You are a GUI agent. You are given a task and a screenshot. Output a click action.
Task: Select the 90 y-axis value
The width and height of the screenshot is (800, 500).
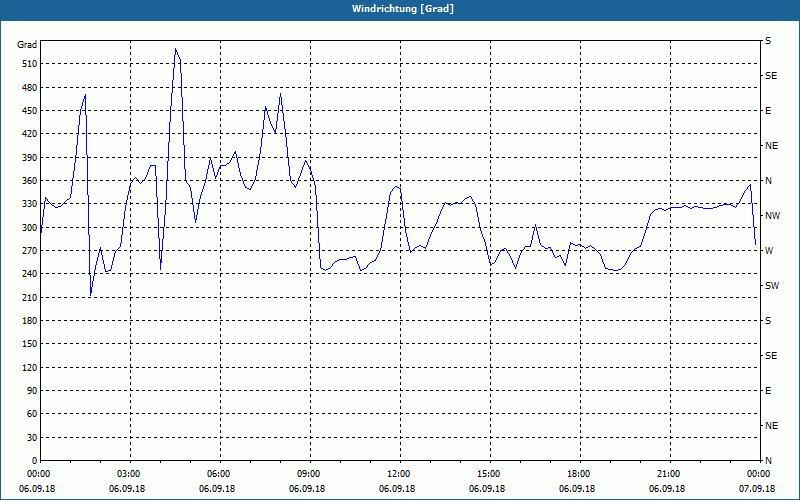pos(32,391)
